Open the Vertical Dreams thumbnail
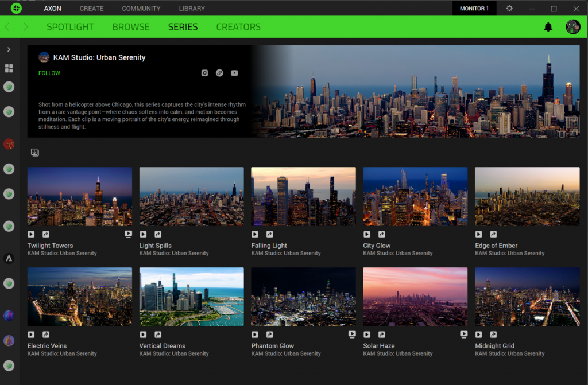 tap(191, 297)
